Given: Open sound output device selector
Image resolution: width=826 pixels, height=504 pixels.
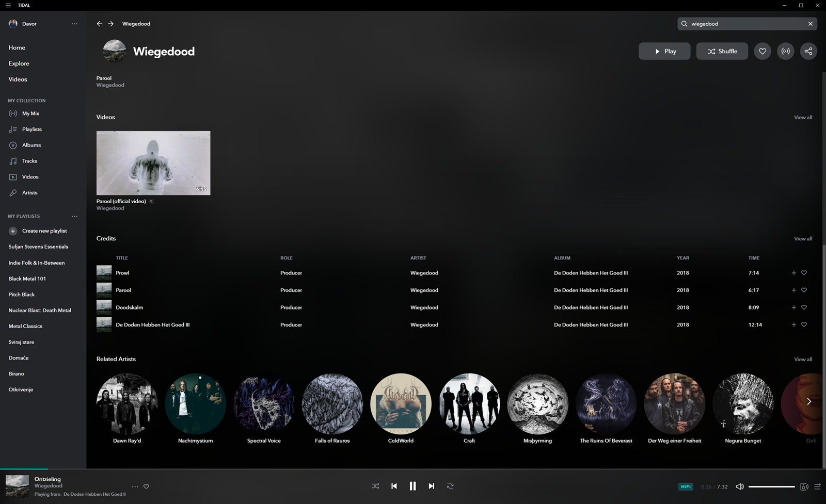Looking at the screenshot, I should pos(804,486).
